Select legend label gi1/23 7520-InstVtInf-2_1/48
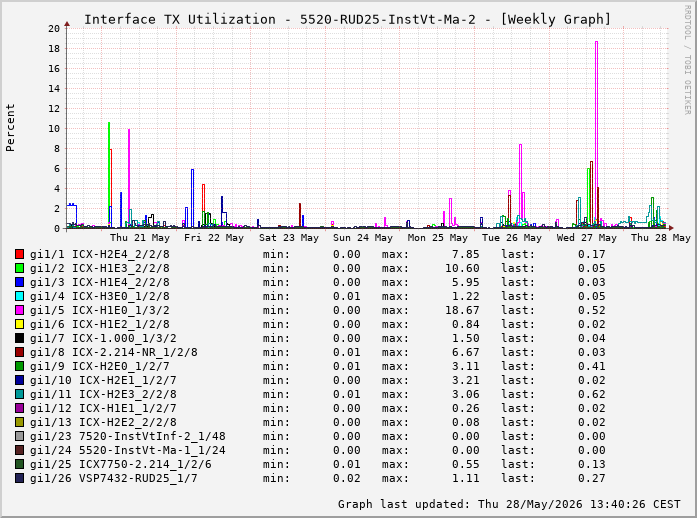Screen dimensions: 697x518 [128, 436]
